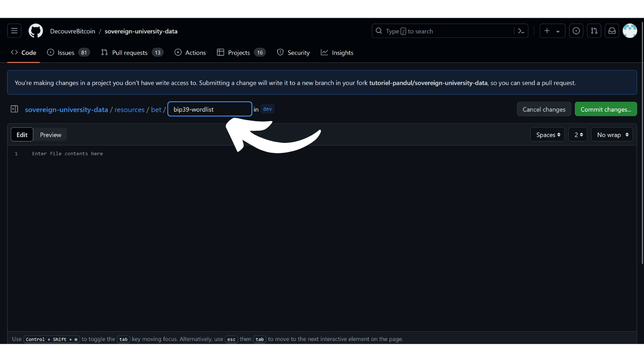Open the notifications inbox icon
The height and width of the screenshot is (362, 644).
tap(612, 31)
